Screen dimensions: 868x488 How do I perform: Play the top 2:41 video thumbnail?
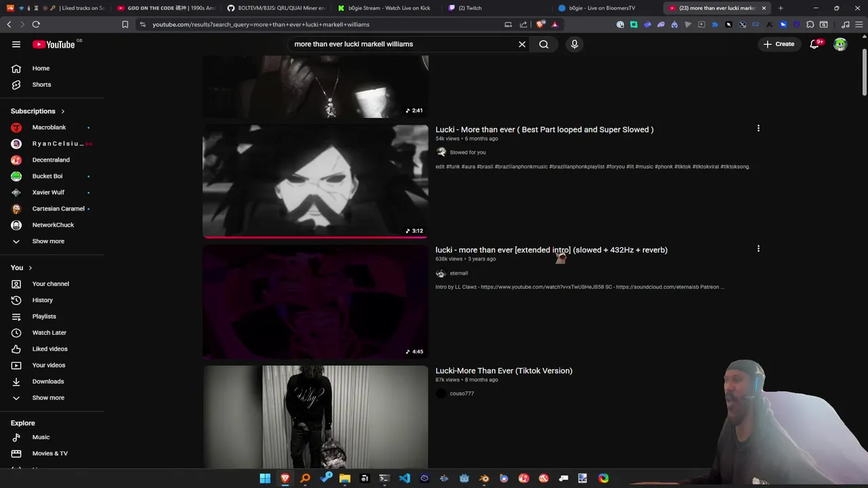[315, 87]
